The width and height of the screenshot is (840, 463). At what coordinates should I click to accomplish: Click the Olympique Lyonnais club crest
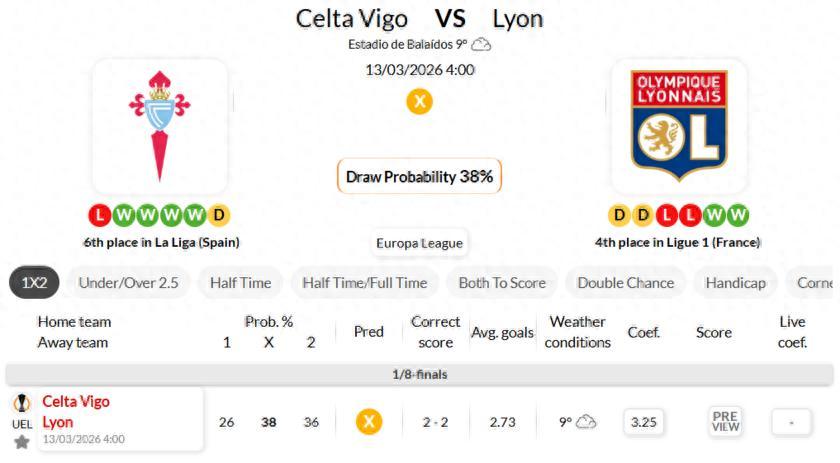[678, 126]
